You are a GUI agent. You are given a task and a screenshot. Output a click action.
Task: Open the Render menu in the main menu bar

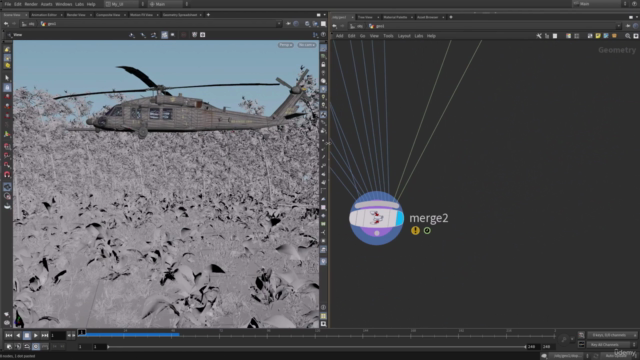pos(31,4)
